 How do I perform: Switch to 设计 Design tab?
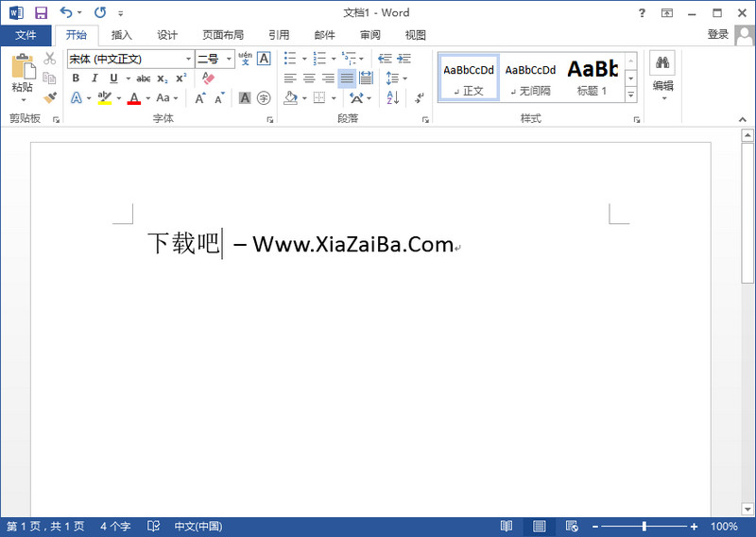coord(167,35)
